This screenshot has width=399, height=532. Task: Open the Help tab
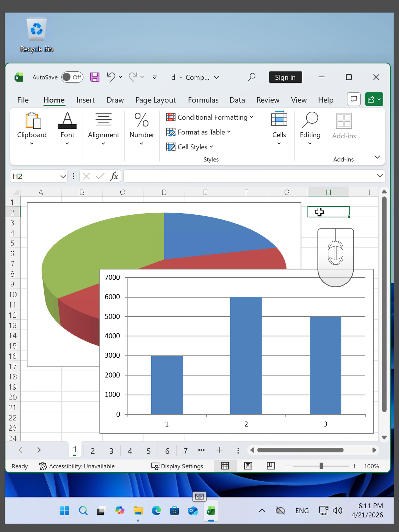[326, 100]
